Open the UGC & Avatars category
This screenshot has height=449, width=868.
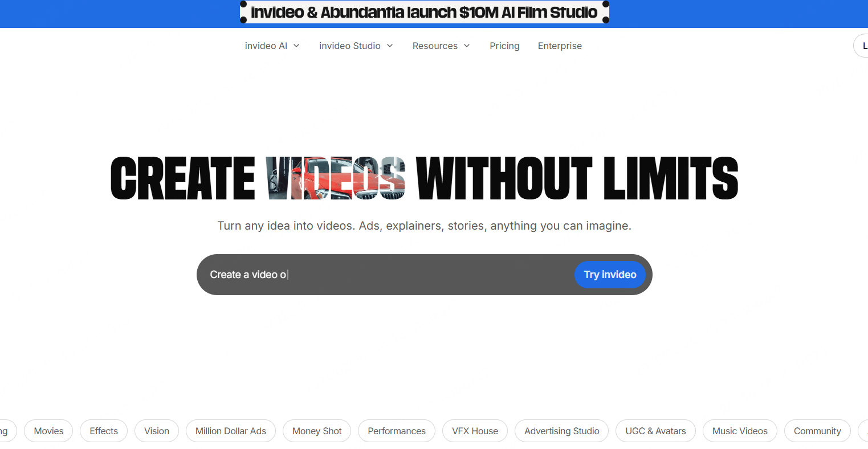655,431
